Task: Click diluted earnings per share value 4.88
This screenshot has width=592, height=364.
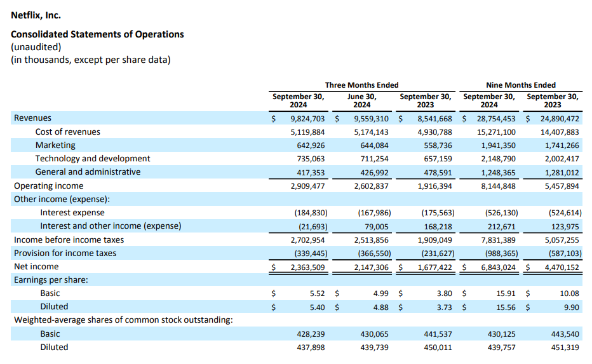Action: (380, 307)
